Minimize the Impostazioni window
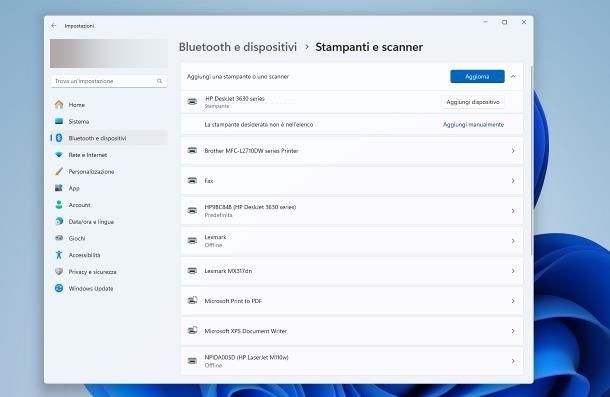The height and width of the screenshot is (397, 610). point(486,22)
